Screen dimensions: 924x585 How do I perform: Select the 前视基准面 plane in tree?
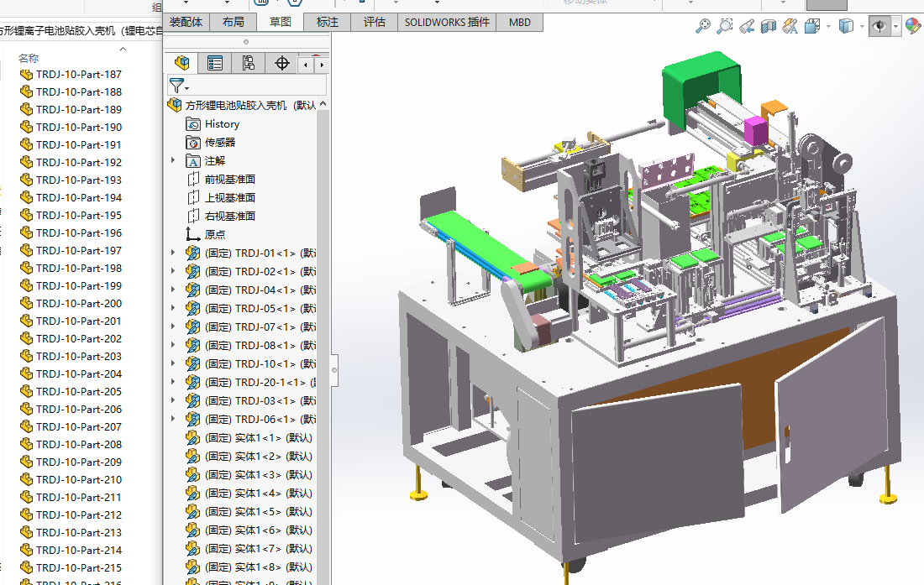tap(229, 179)
